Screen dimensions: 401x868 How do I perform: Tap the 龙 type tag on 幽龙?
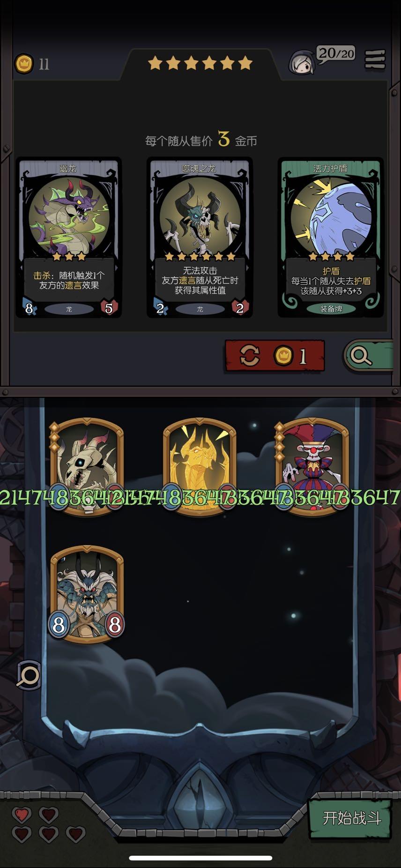point(69,309)
